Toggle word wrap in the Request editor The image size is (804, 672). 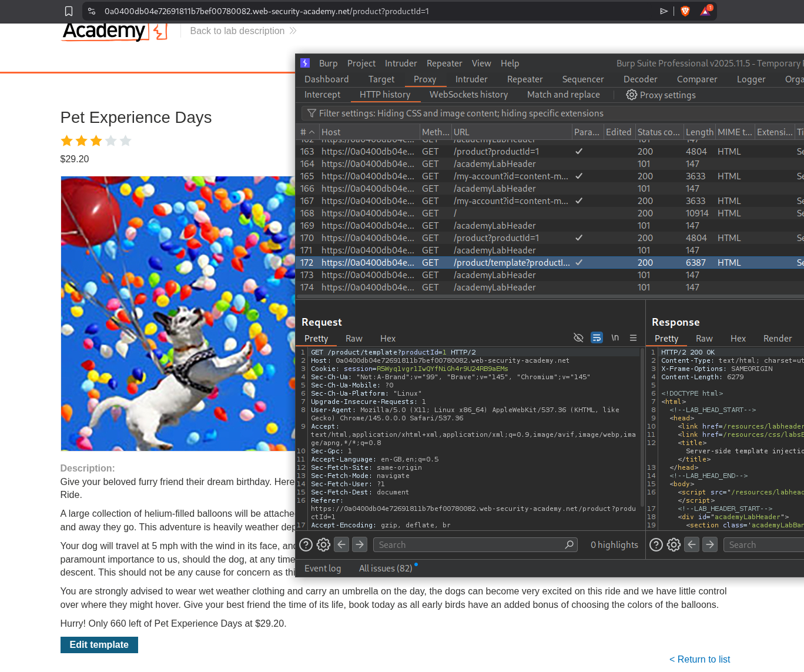click(597, 337)
